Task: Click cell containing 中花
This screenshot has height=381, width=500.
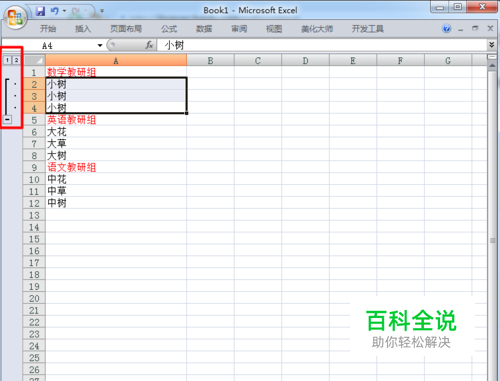Action: (116, 179)
